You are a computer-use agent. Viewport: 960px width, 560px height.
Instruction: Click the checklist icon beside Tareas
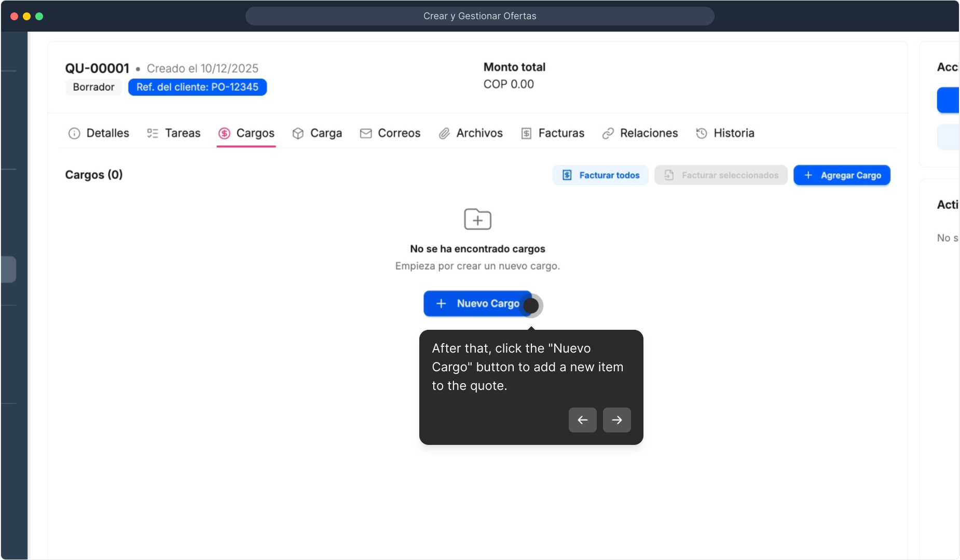(153, 134)
